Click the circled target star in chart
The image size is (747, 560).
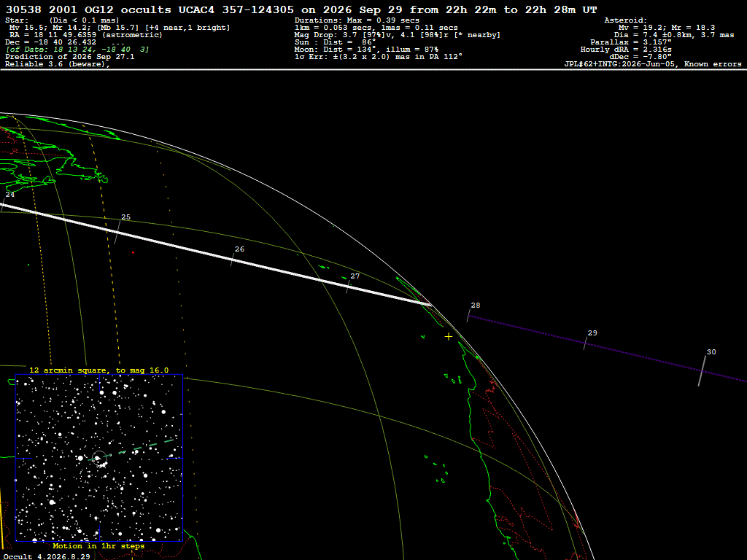(98, 458)
